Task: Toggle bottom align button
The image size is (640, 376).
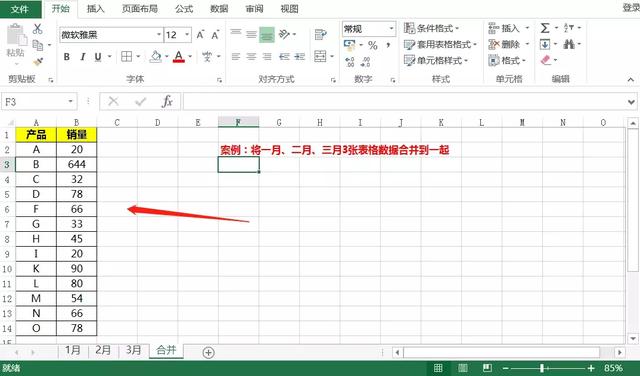Action: click(267, 35)
